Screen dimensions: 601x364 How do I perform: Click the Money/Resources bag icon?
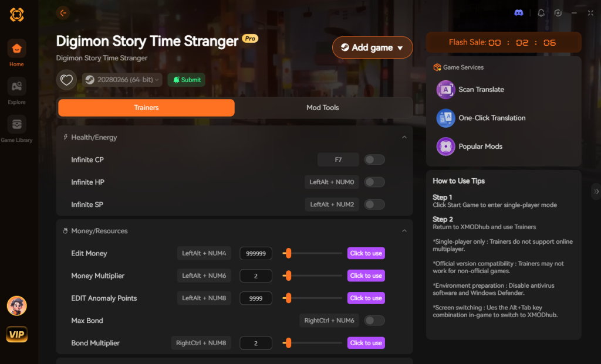tap(66, 231)
